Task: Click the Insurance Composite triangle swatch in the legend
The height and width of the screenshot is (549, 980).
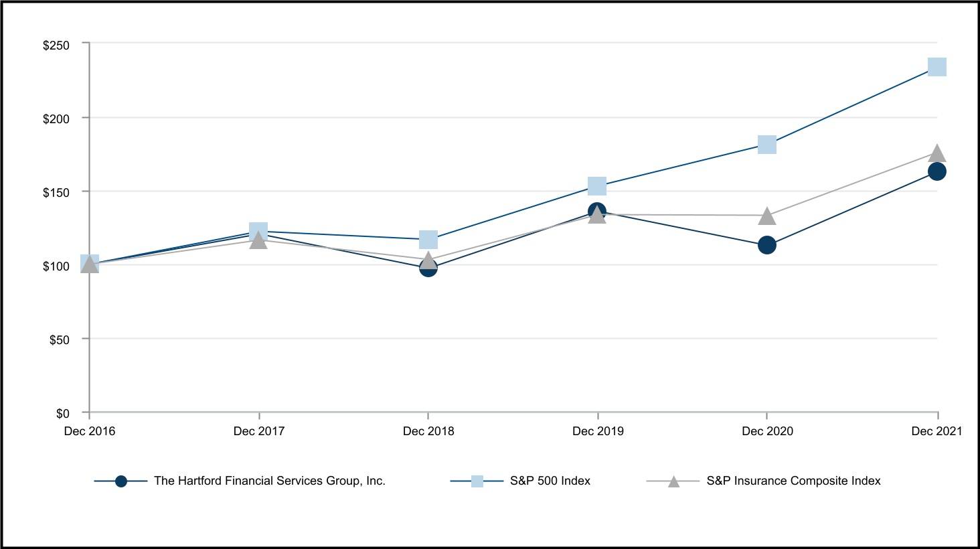Action: 673,481
